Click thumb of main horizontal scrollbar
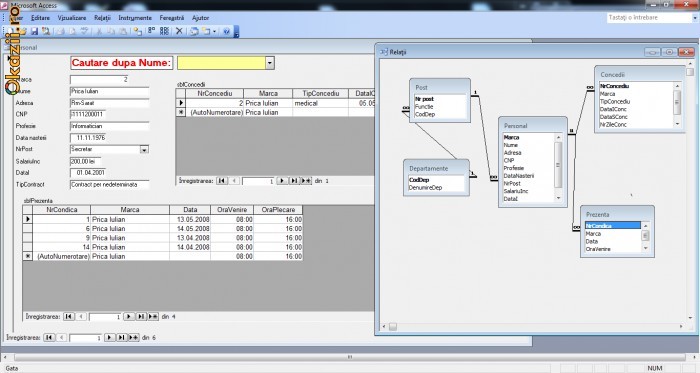 pyautogui.click(x=350, y=357)
